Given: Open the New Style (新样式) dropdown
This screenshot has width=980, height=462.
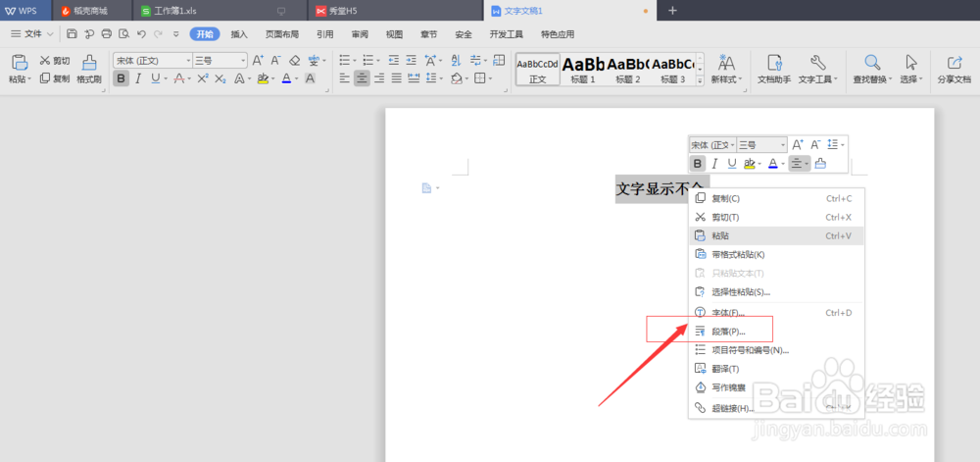Looking at the screenshot, I should pos(727,70).
